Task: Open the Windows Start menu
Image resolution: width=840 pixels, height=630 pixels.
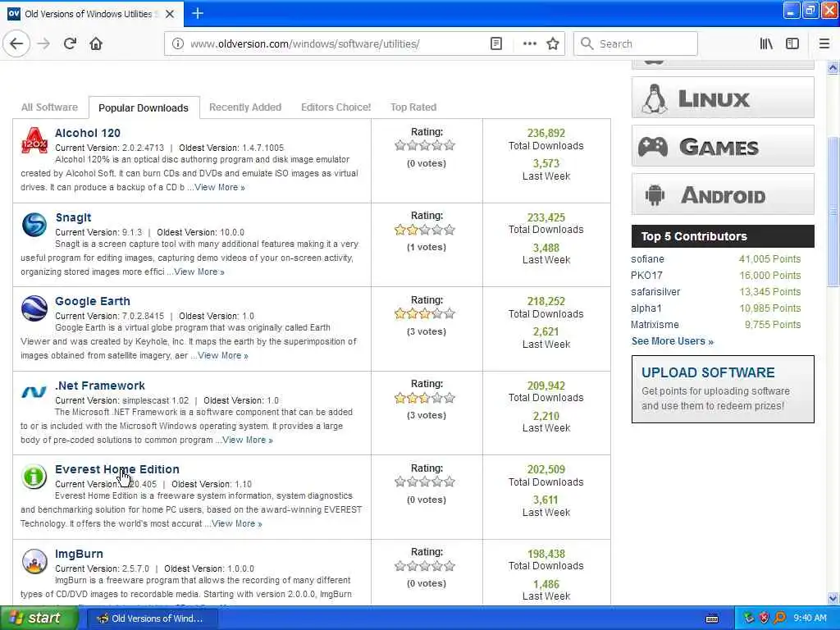Action: (x=39, y=619)
